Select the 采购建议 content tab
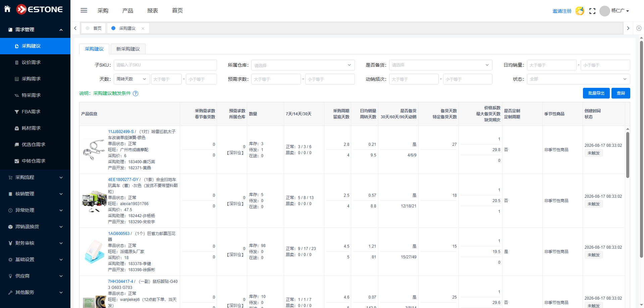 [x=94, y=49]
